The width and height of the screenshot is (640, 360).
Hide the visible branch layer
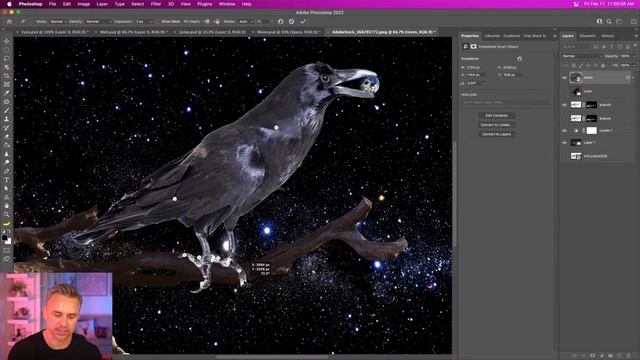pos(564,105)
